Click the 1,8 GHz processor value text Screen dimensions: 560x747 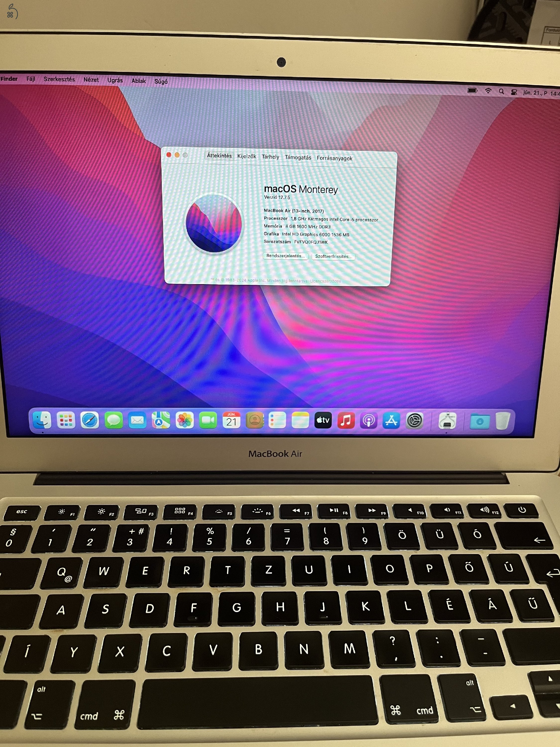334,219
